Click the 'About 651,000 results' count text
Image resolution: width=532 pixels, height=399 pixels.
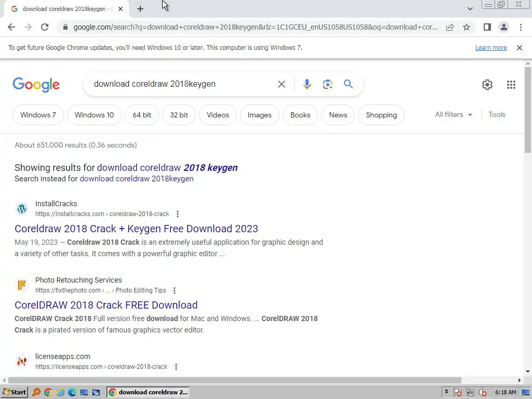76,145
